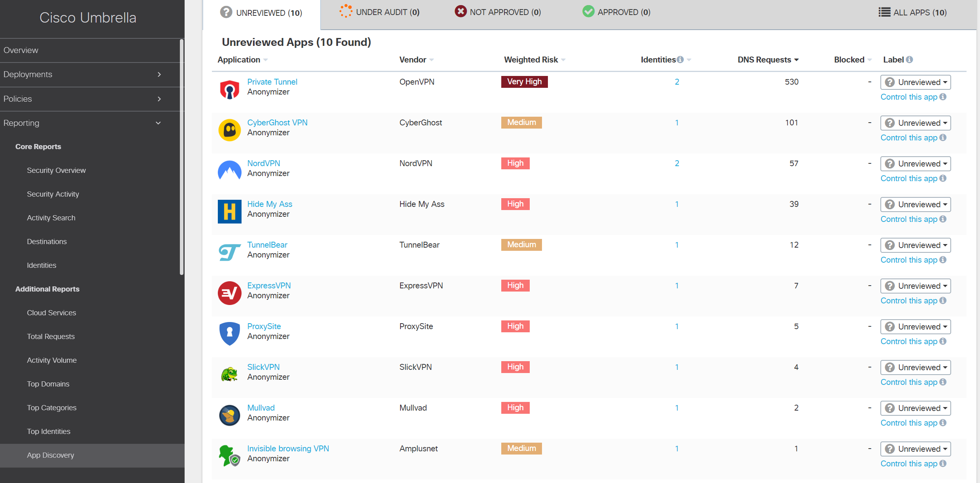
Task: Click the CyberGhost VPN ghost icon
Action: (x=229, y=130)
